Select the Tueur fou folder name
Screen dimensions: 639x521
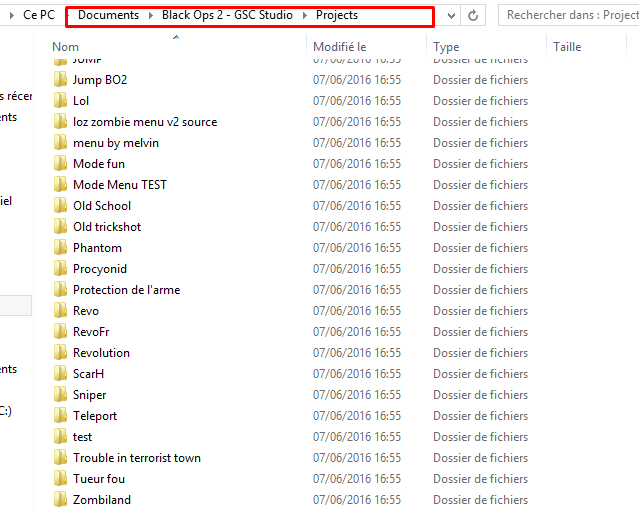tap(99, 479)
